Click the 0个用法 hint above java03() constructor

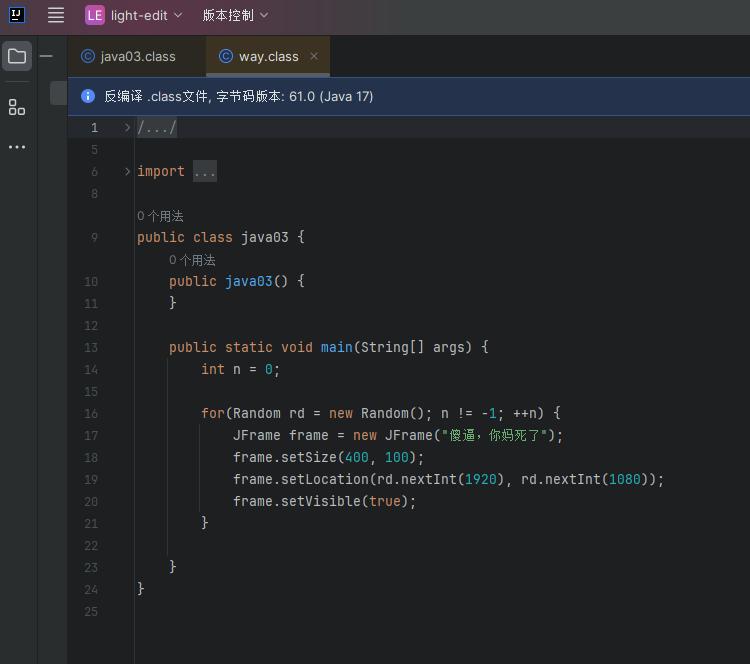coord(192,260)
